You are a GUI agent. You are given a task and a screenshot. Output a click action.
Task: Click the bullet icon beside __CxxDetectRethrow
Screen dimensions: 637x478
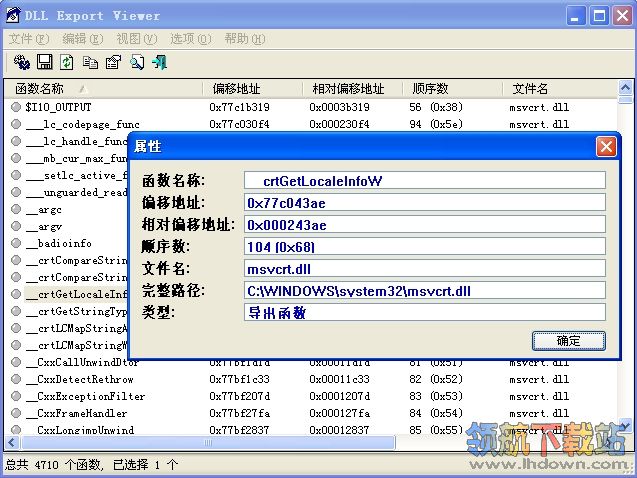tap(16, 379)
